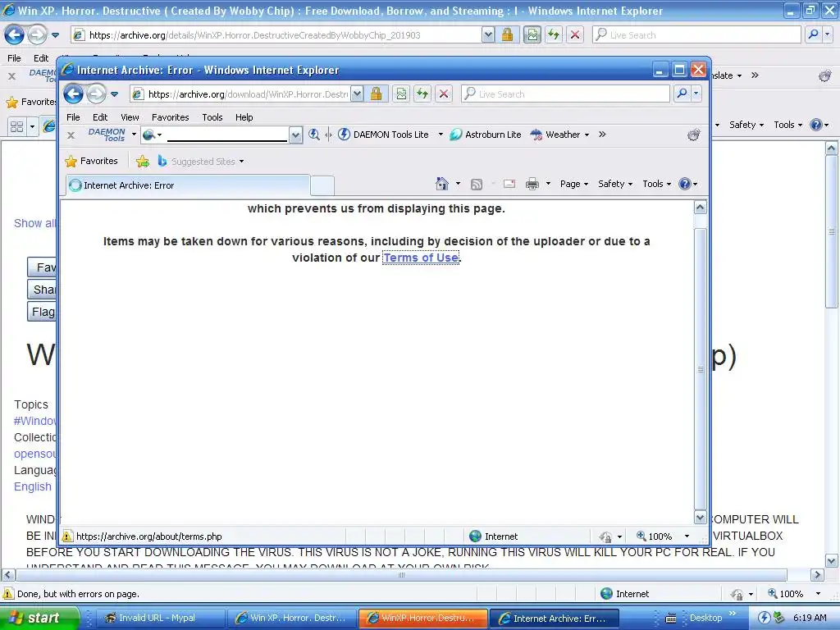Click the page error warning icon in the rear window status bar
Screen dimensions: 840x630
pos(8,594)
